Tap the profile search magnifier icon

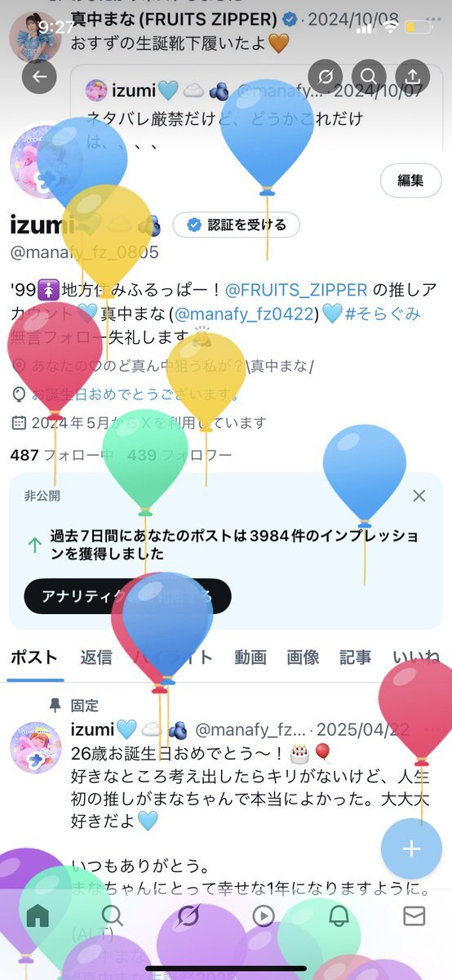(369, 77)
